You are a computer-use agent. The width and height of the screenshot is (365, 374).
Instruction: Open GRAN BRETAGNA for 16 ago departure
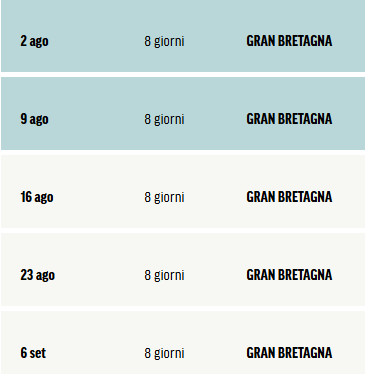tap(289, 197)
